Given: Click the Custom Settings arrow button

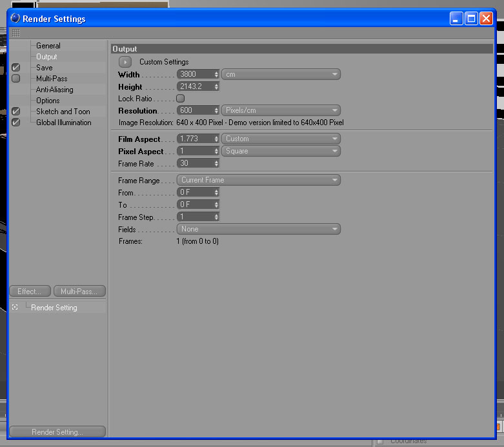Looking at the screenshot, I should pos(125,62).
